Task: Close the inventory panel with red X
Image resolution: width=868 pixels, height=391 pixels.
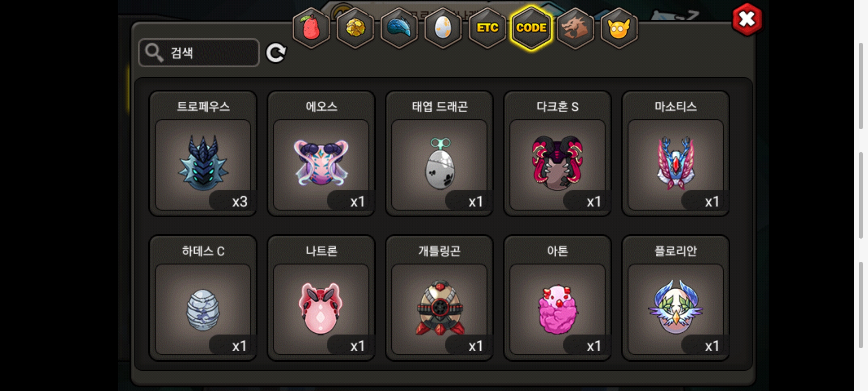Action: tap(747, 20)
